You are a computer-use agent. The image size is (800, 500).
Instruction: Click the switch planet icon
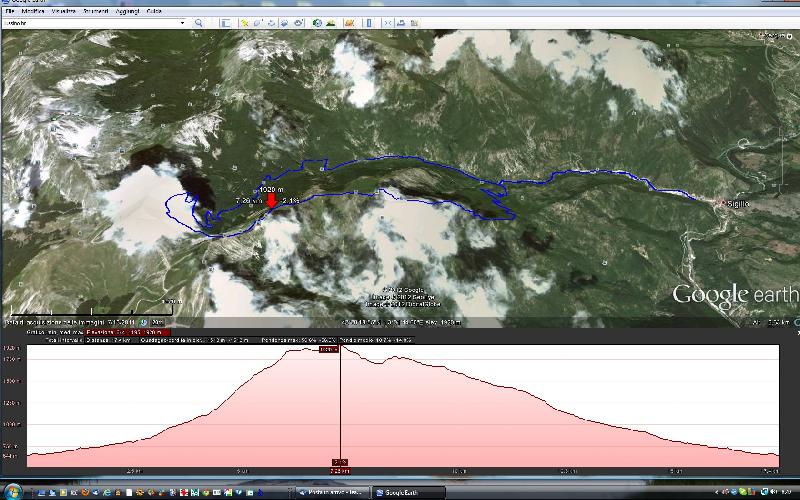[x=349, y=23]
